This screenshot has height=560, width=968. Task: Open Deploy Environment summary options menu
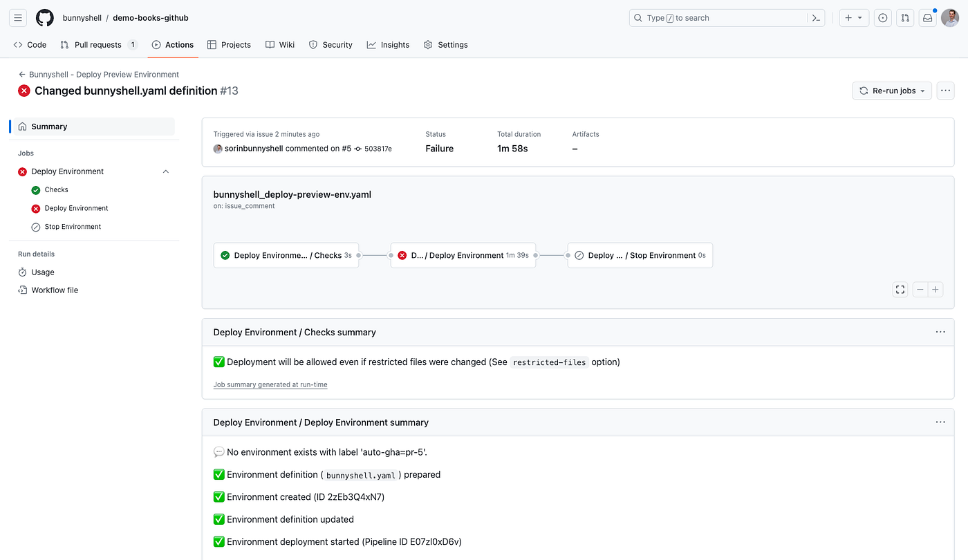coord(940,422)
